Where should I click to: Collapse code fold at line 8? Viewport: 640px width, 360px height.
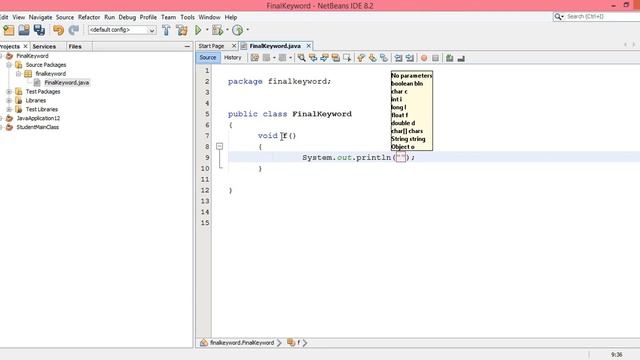(x=220, y=146)
